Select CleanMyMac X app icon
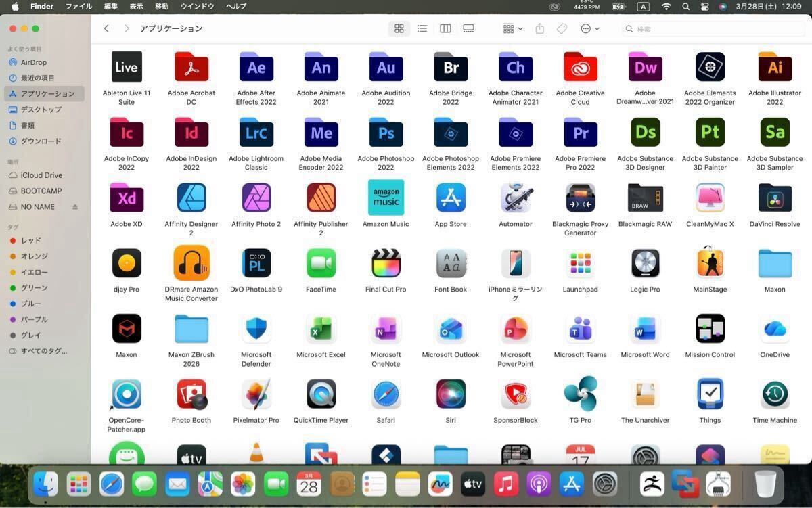The height and width of the screenshot is (508, 812). pyautogui.click(x=710, y=198)
